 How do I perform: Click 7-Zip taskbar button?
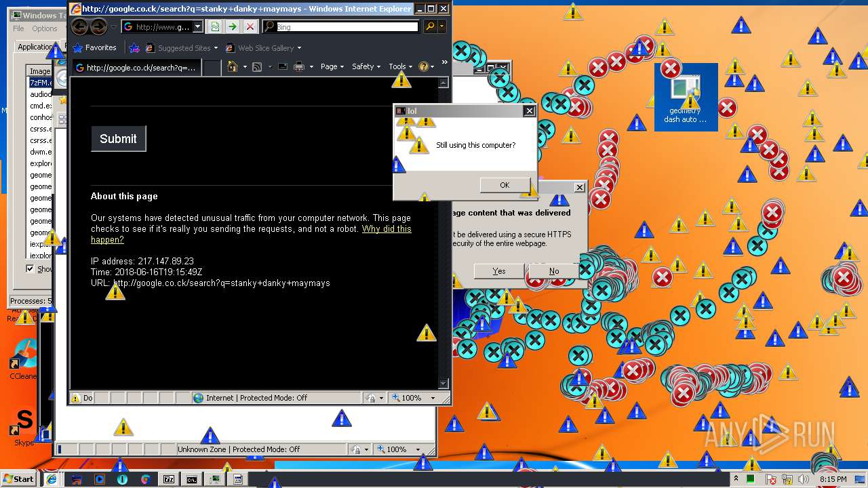(169, 479)
